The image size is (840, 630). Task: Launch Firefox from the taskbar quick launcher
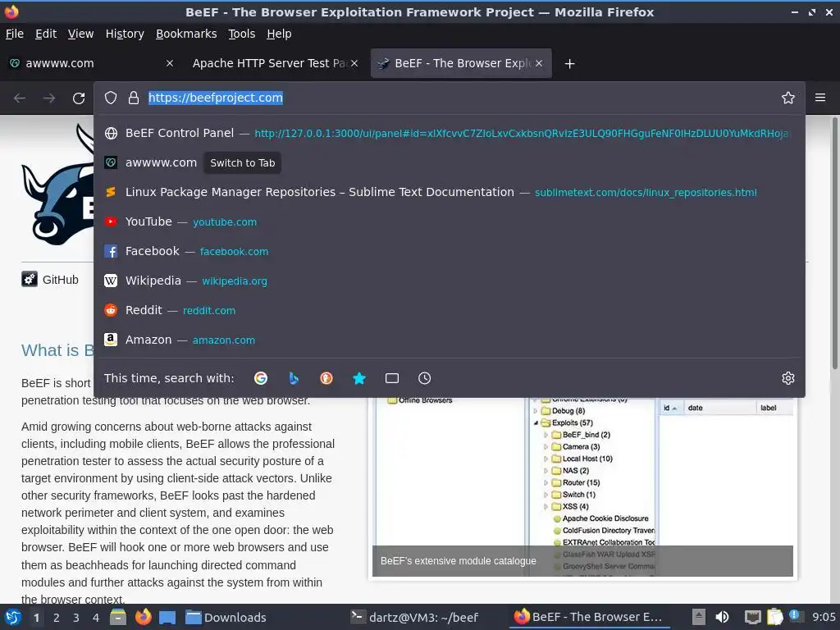[143, 617]
